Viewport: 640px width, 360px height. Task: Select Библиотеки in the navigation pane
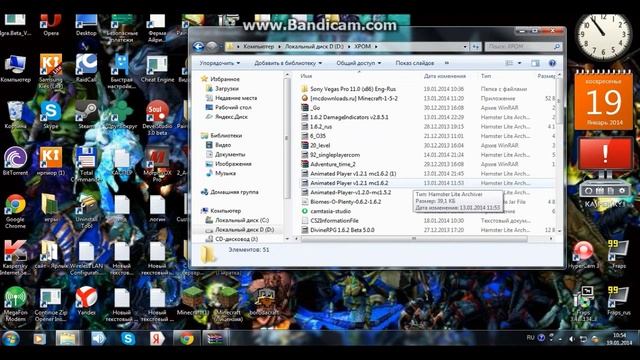[226, 136]
